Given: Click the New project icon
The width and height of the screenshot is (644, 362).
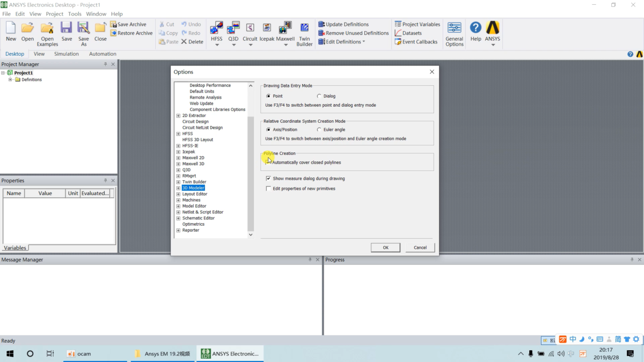Looking at the screenshot, I should (x=11, y=31).
